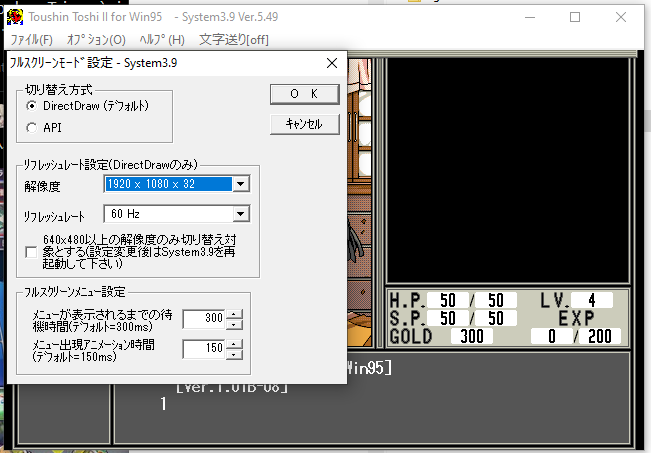651x453 pixels.
Task: Click the メニューが表示されるまでの待機時間 label
Action: [102, 320]
